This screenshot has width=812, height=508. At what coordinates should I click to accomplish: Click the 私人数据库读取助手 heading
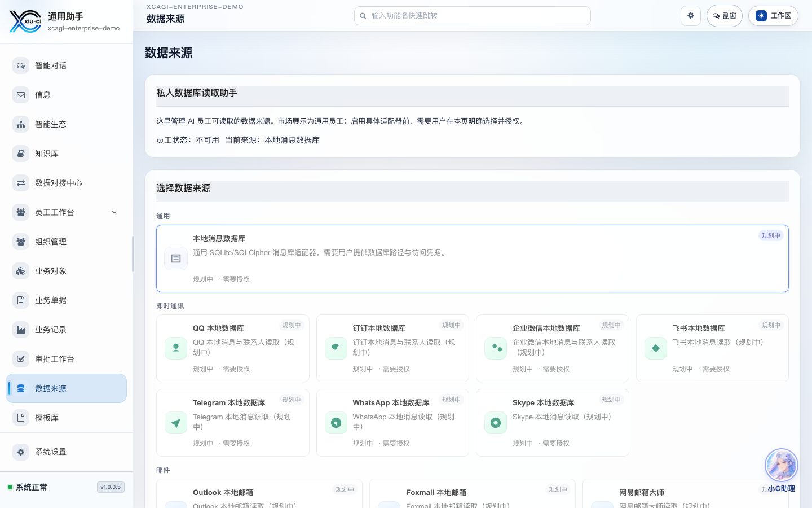[x=197, y=93]
